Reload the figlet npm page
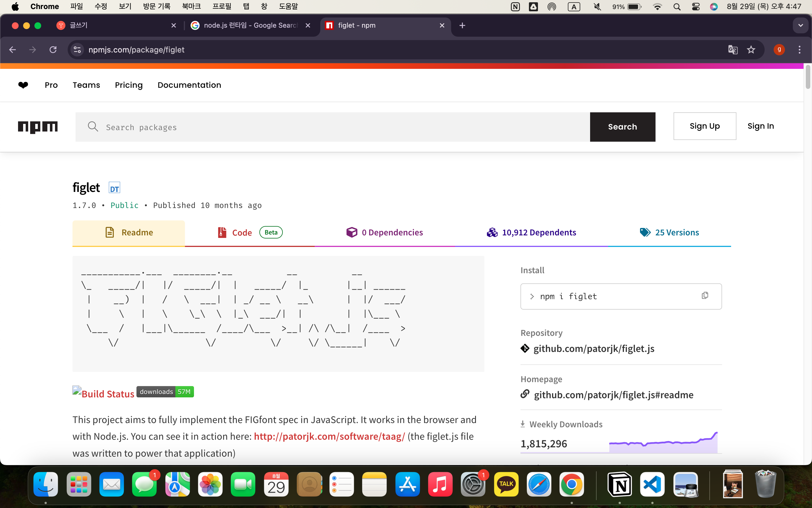 click(53, 50)
